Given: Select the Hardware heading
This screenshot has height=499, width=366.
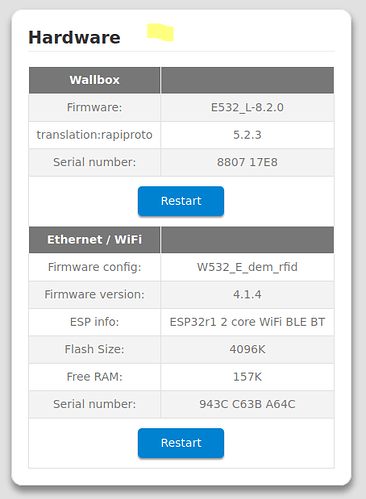Looking at the screenshot, I should (x=74, y=37).
